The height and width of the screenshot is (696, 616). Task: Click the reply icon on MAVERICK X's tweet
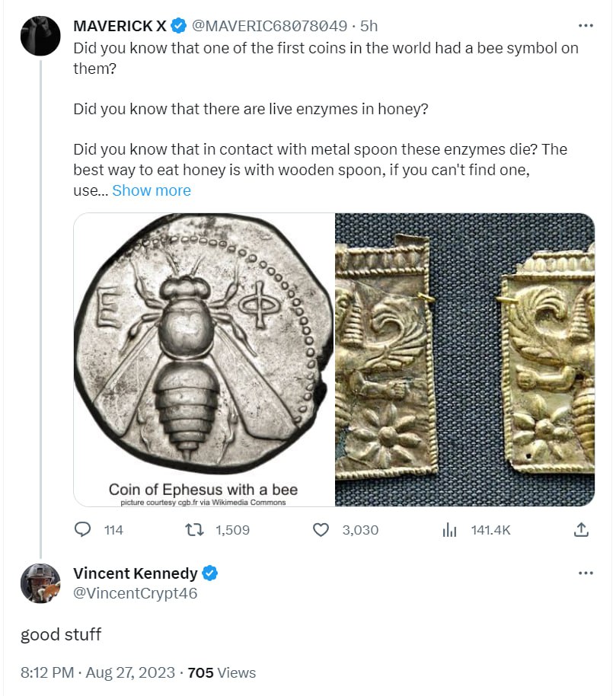84,529
